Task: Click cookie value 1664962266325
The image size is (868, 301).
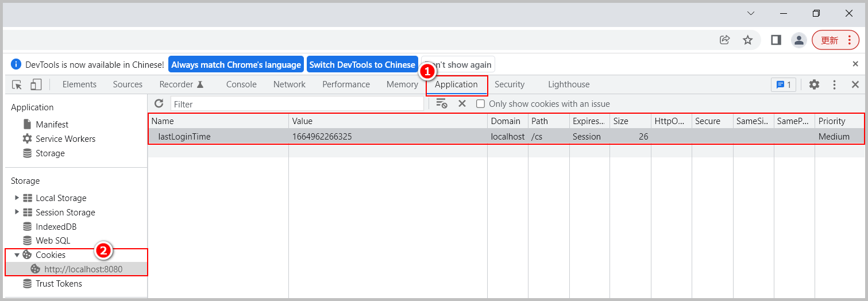Action: (388, 137)
